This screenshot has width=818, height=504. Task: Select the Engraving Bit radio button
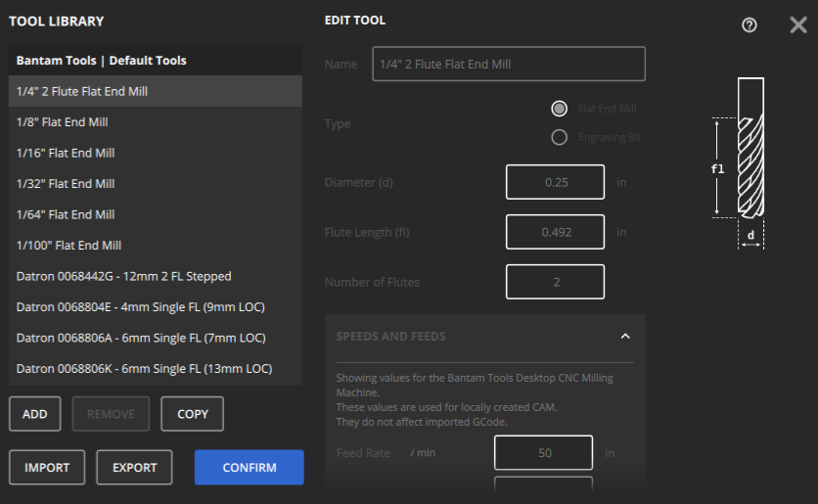pyautogui.click(x=560, y=137)
